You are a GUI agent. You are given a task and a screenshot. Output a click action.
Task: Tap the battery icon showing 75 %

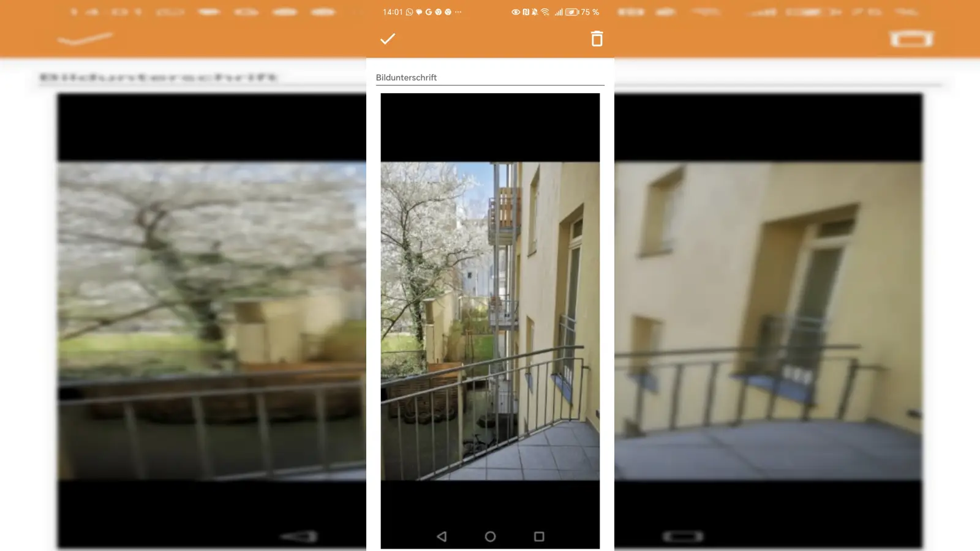tap(572, 12)
